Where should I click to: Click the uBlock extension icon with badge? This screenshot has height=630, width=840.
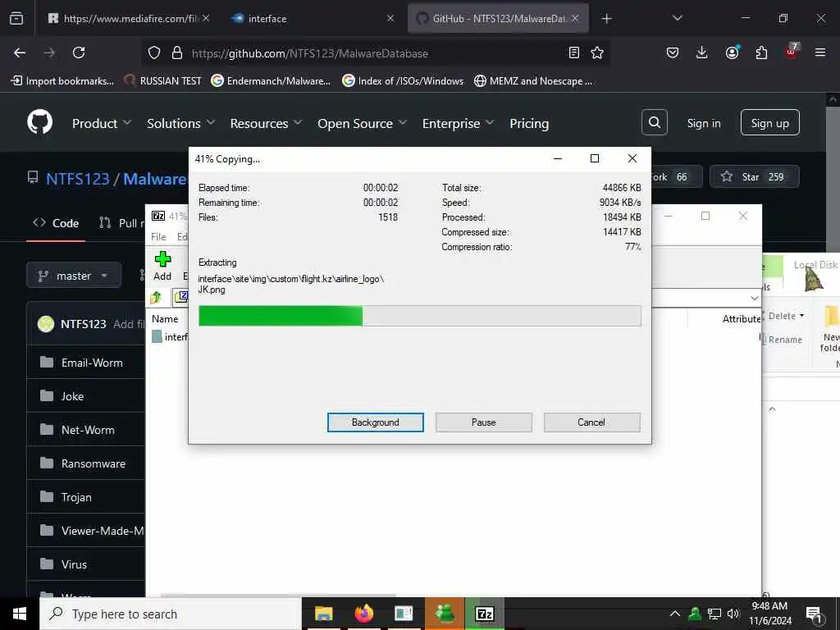tap(792, 52)
